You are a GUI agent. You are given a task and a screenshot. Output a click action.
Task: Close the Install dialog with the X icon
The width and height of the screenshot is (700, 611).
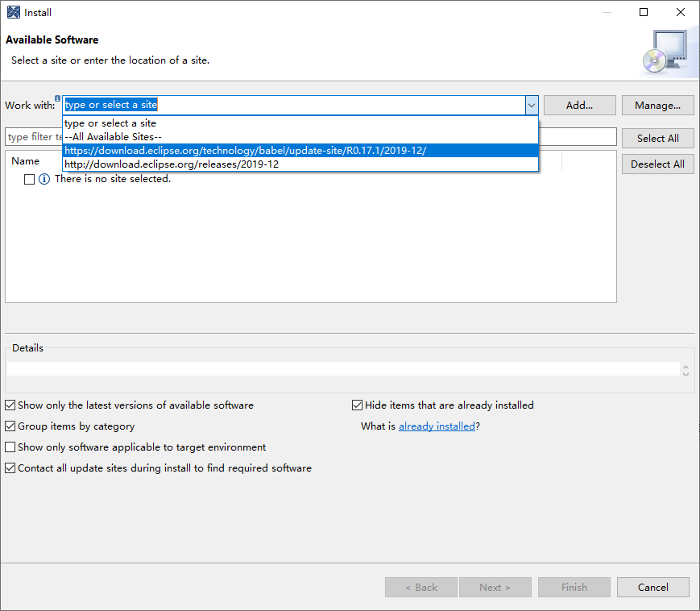coord(681,12)
